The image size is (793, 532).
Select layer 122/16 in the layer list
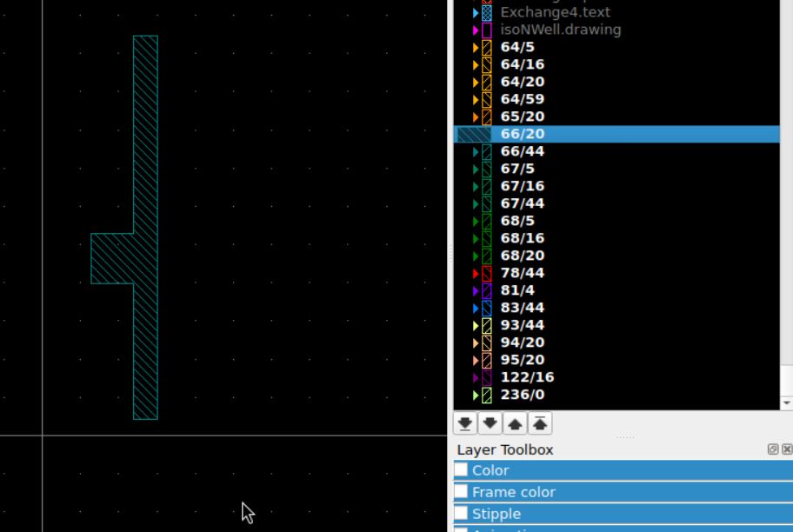point(527,377)
